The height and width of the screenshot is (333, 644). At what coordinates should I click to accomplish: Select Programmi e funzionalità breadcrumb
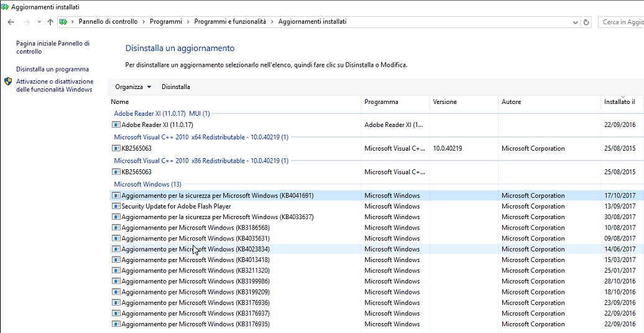(x=230, y=22)
